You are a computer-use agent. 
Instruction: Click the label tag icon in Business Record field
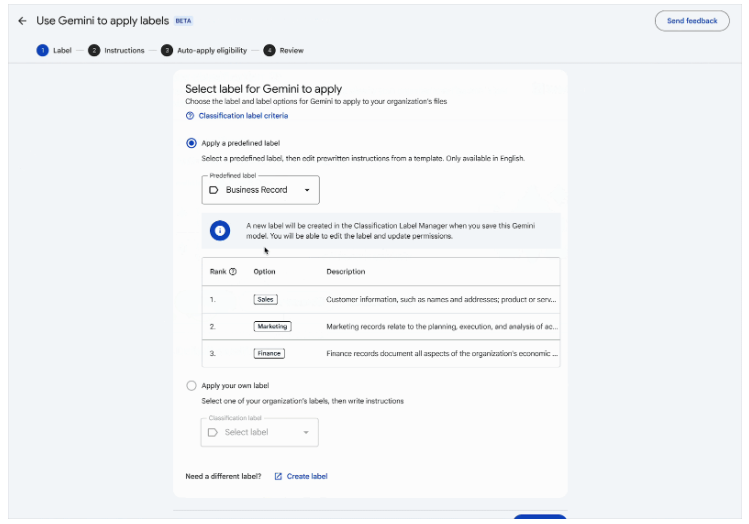[x=214, y=190]
